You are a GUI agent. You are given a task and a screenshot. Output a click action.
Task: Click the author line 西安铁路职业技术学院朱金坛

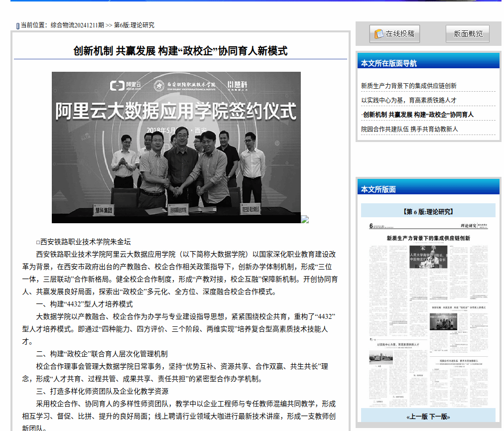[85, 242]
